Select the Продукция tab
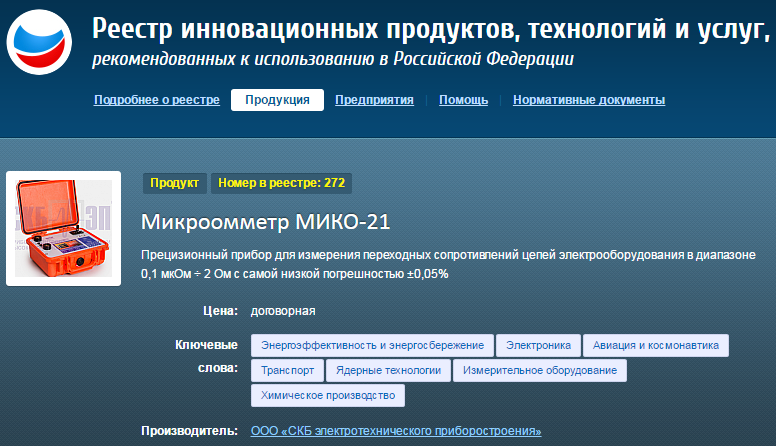The image size is (776, 446). coord(277,100)
